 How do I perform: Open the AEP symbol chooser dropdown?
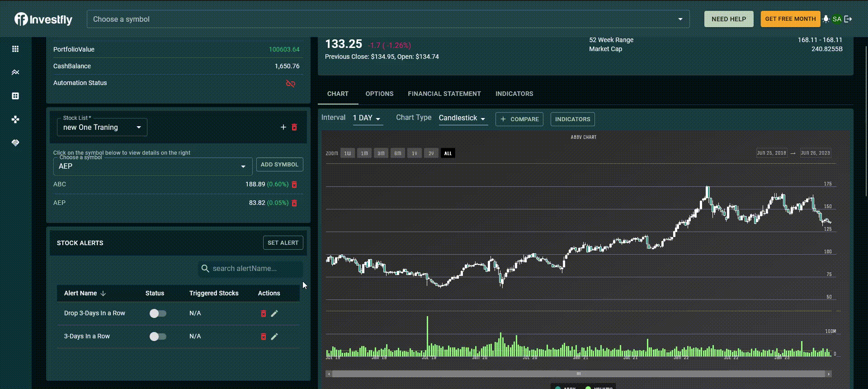coord(153,166)
